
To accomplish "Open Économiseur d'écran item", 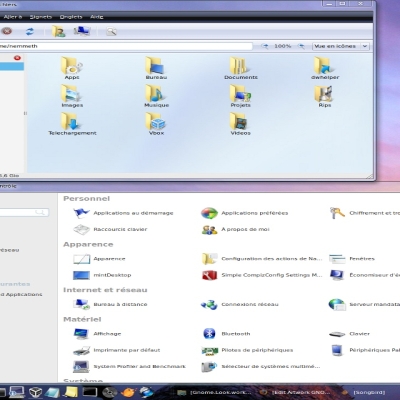I will click(x=364, y=275).
